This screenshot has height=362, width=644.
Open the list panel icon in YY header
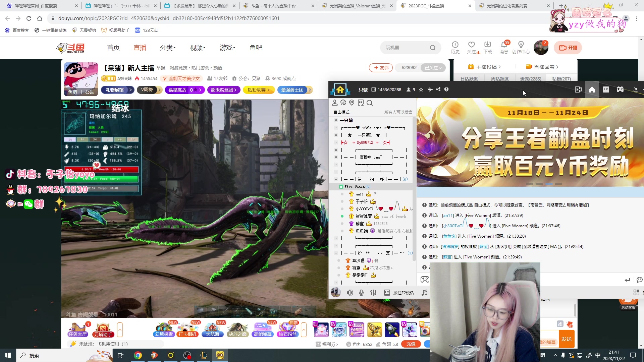(606, 89)
